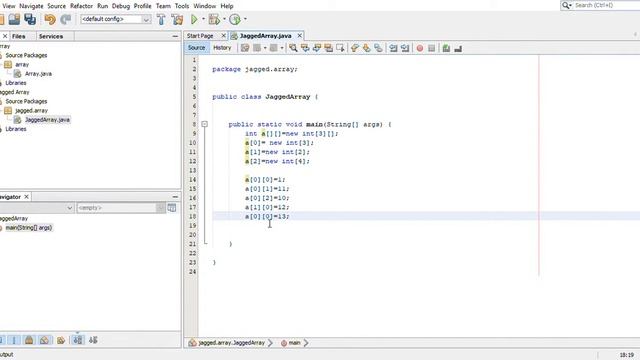Switch to the Start Page tab
This screenshot has height=360, width=640.
[x=200, y=36]
